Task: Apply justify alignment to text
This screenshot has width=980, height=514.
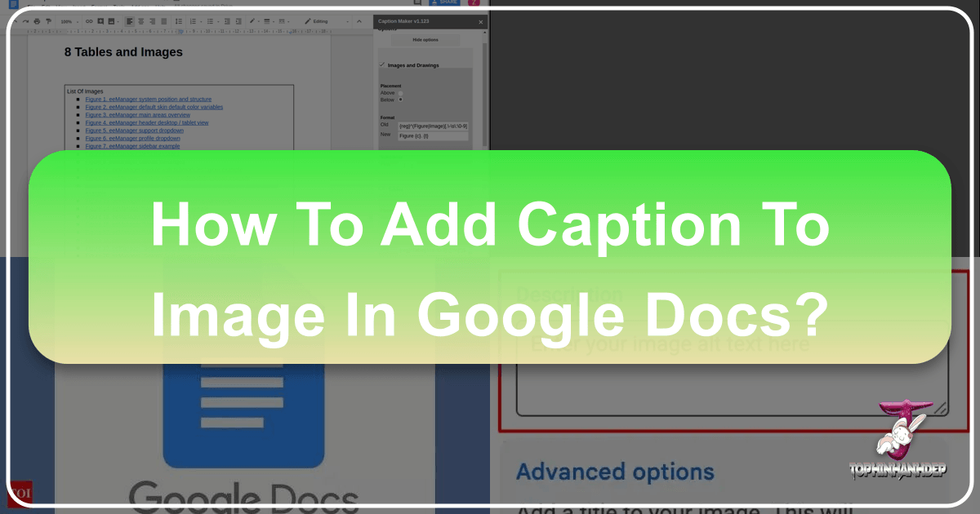Action: coord(164,20)
